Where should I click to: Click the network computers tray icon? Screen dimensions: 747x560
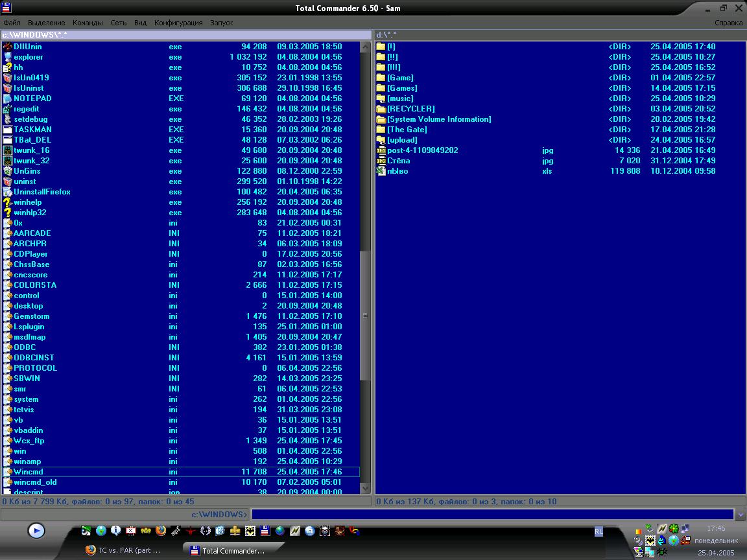685,528
